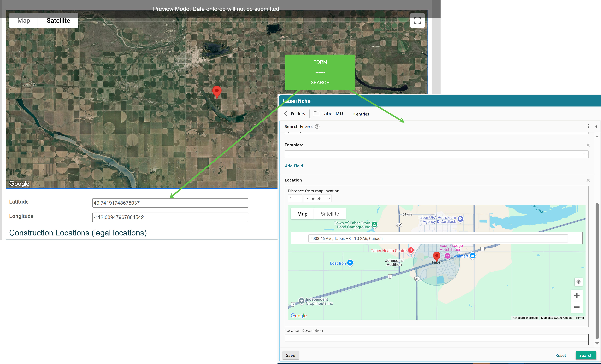Viewport: 601px width, 364px height.
Task: Remove the Template filter with X
Action: pyautogui.click(x=588, y=145)
